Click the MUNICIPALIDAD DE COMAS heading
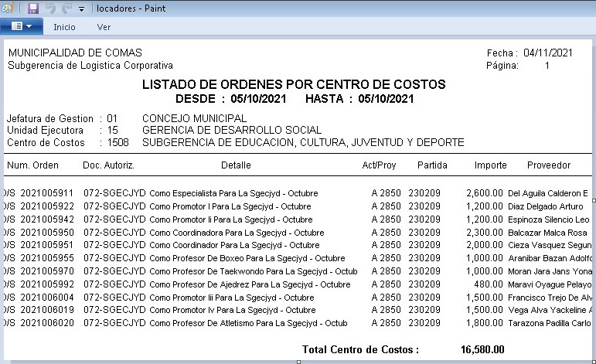 75,53
